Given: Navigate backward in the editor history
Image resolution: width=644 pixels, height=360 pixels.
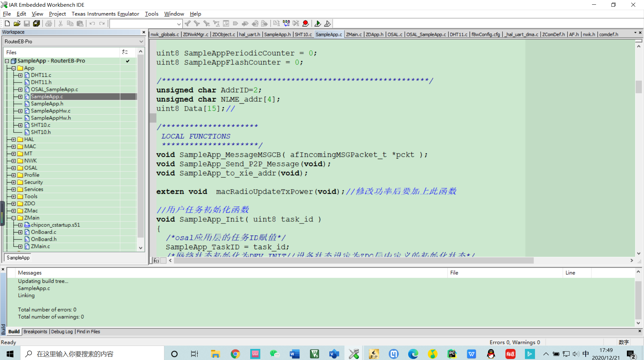Looking at the screenshot, I should (255, 23).
